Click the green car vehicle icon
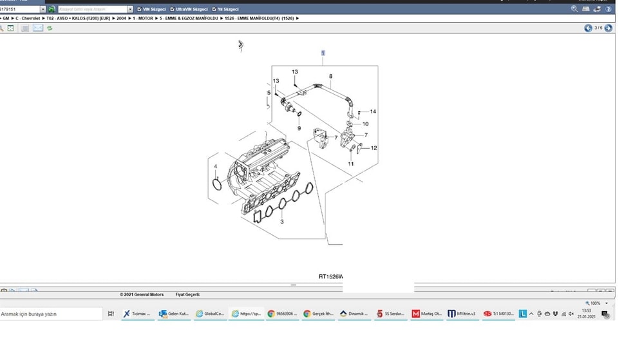 tap(52, 9)
